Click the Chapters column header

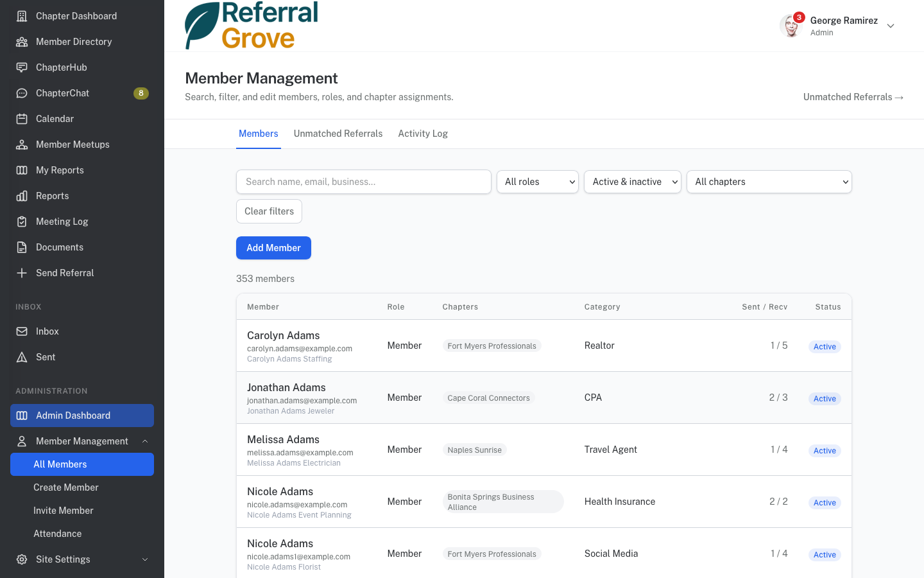460,307
